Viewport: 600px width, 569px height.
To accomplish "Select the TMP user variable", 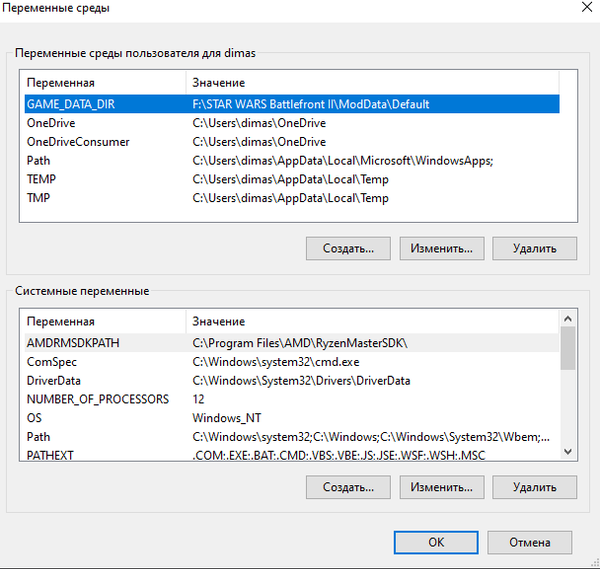I will 292,198.
